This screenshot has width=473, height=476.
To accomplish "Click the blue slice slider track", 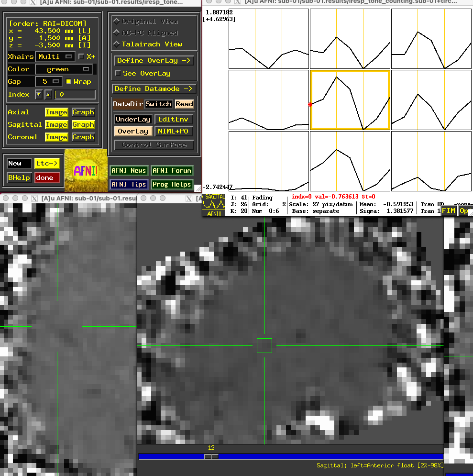I will tap(291, 456).
